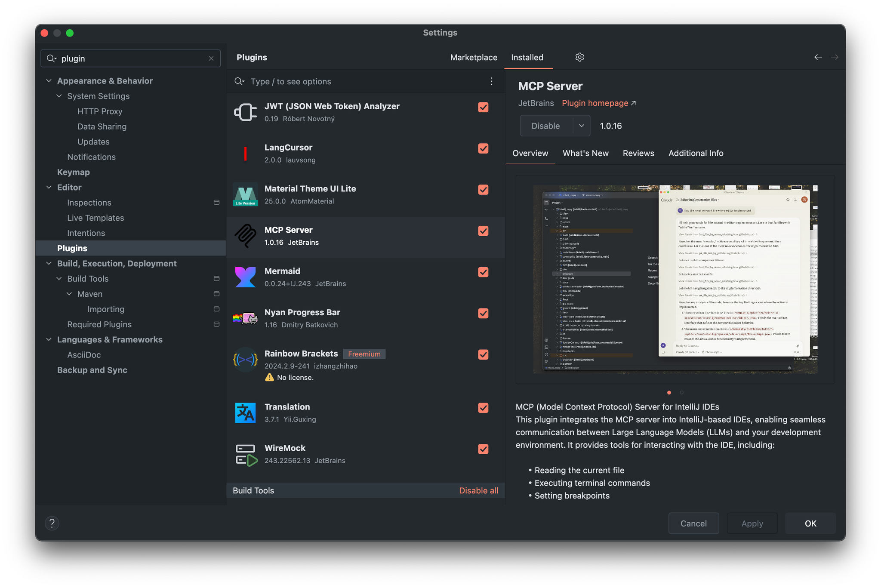Click the Mermaid plugin icon

245,277
